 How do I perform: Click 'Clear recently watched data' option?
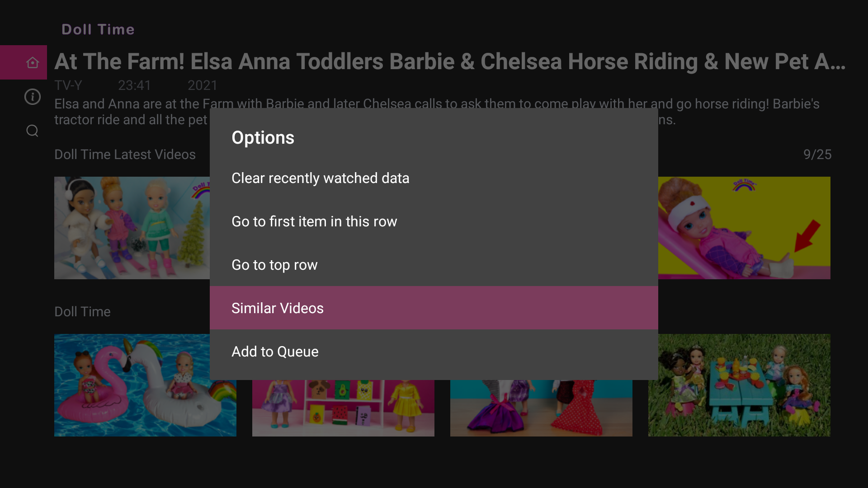(x=320, y=178)
